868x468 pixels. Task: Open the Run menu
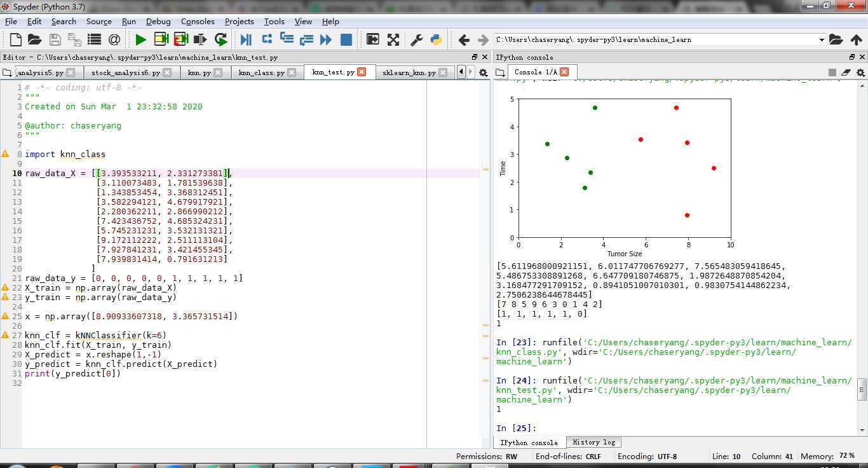129,21
